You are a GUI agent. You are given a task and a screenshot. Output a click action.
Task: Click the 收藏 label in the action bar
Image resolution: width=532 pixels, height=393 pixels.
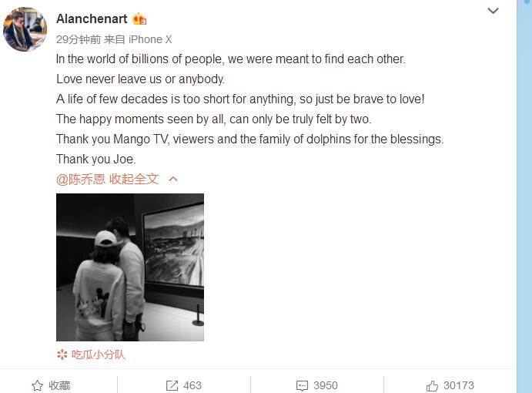[x=59, y=385]
